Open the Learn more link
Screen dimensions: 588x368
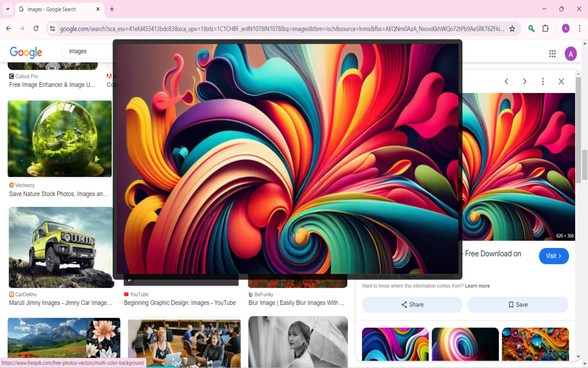click(x=477, y=286)
